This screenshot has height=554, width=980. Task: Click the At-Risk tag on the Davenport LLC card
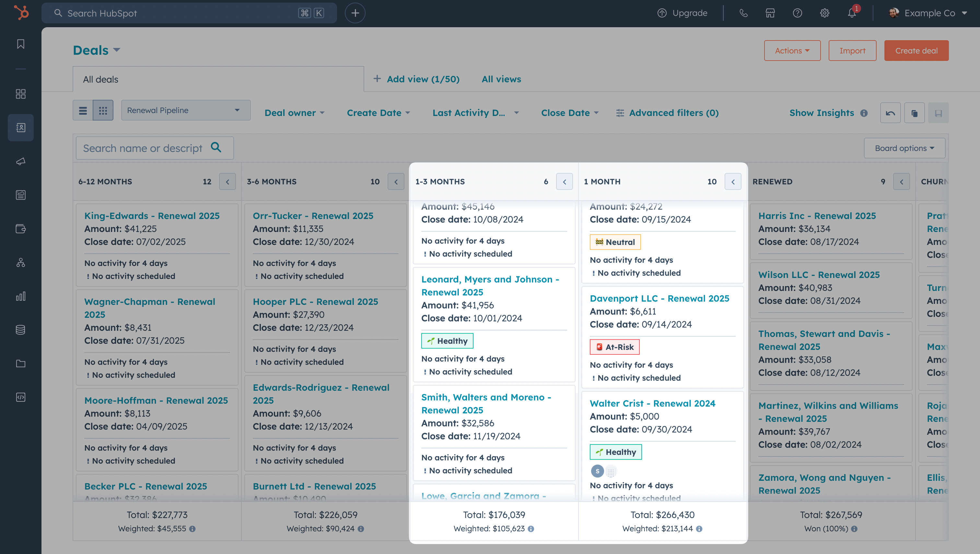(614, 347)
